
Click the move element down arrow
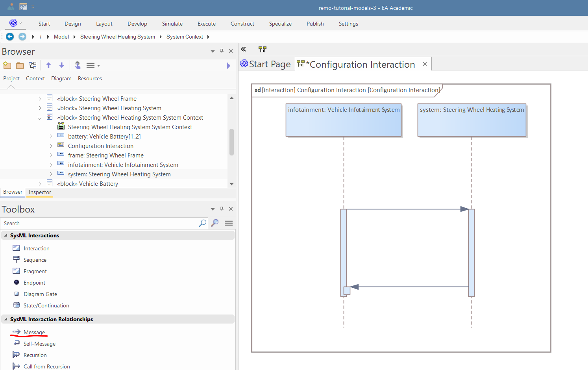61,65
